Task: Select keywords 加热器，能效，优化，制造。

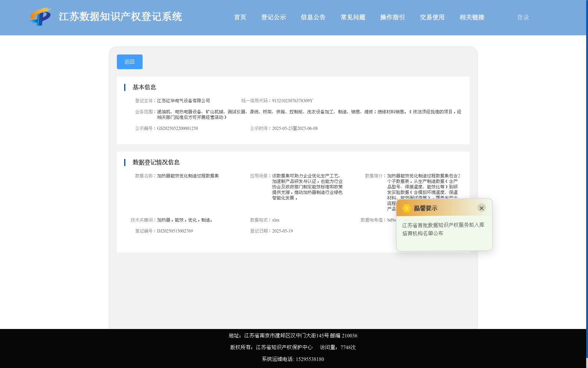Action: (x=185, y=220)
